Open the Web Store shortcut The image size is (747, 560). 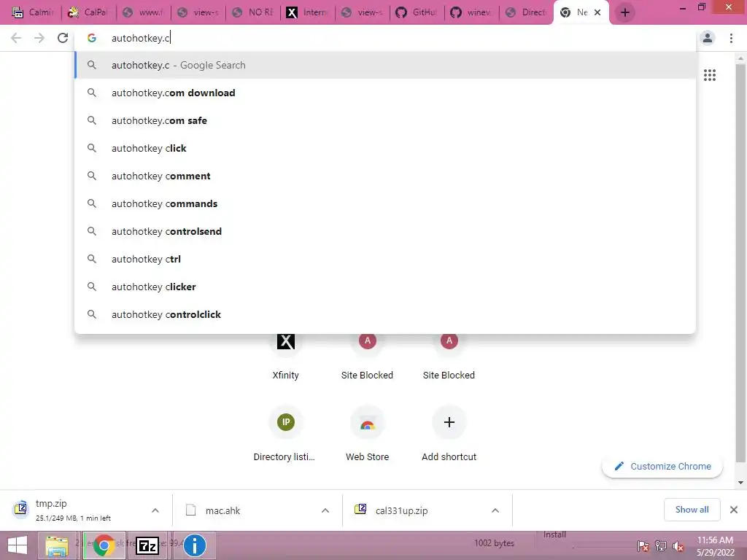[368, 433]
